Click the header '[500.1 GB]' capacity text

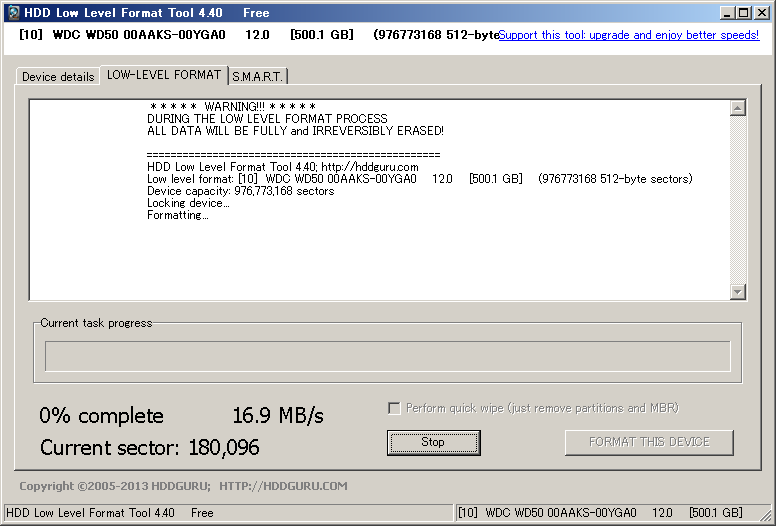pyautogui.click(x=322, y=35)
